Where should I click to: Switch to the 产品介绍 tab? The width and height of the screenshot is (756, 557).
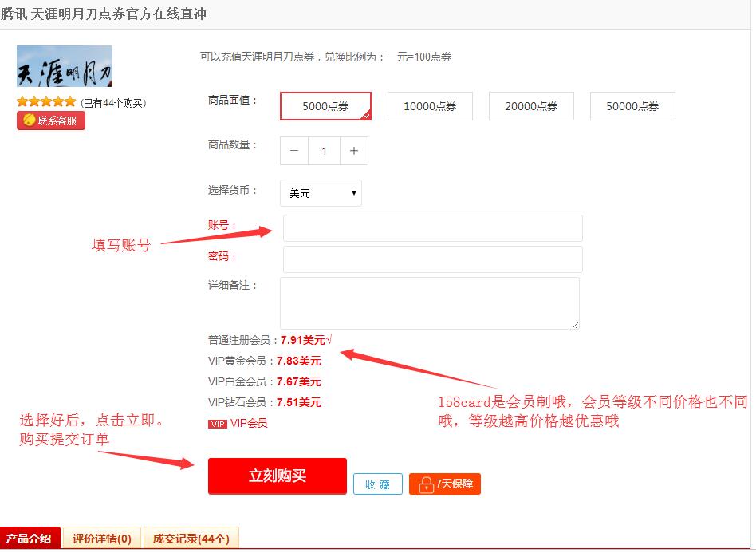tap(29, 539)
